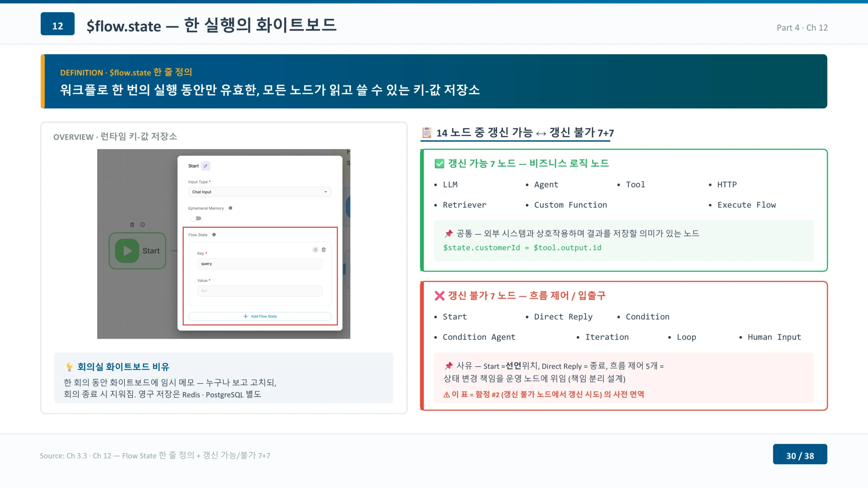
Task: Click the Retriever list item
Action: click(x=465, y=205)
